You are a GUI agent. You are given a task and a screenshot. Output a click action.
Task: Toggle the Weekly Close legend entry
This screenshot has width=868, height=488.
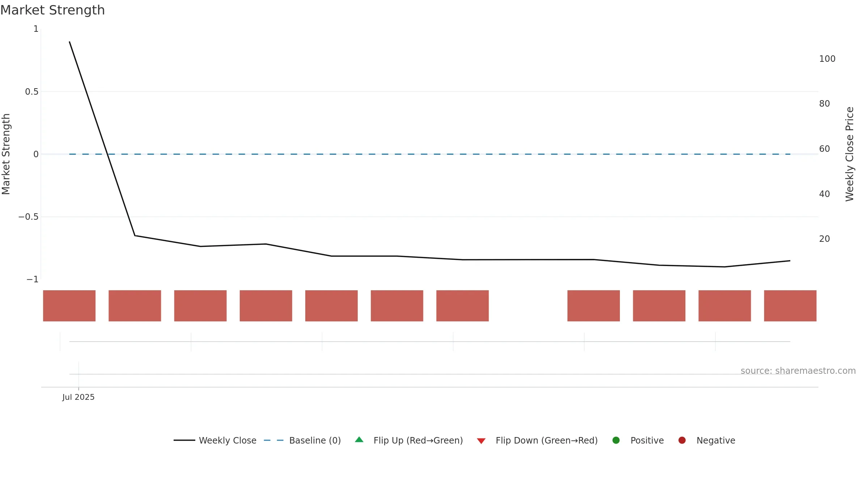215,440
